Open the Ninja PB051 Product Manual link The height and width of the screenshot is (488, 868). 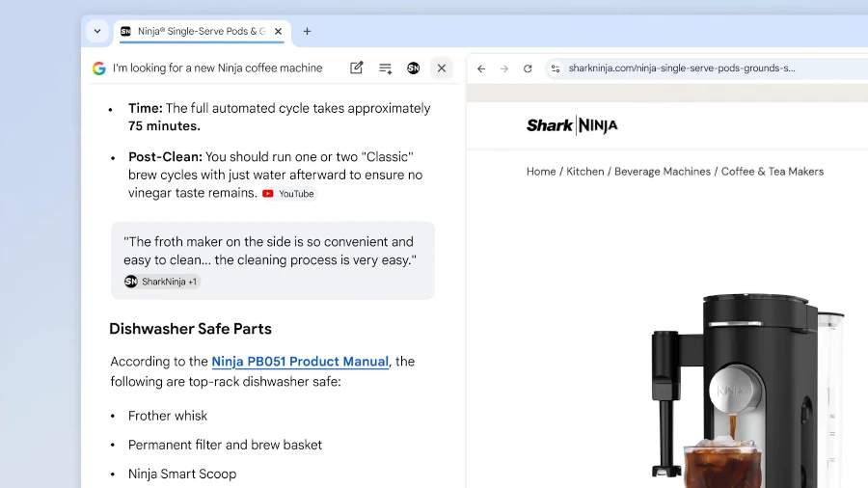[x=300, y=362]
